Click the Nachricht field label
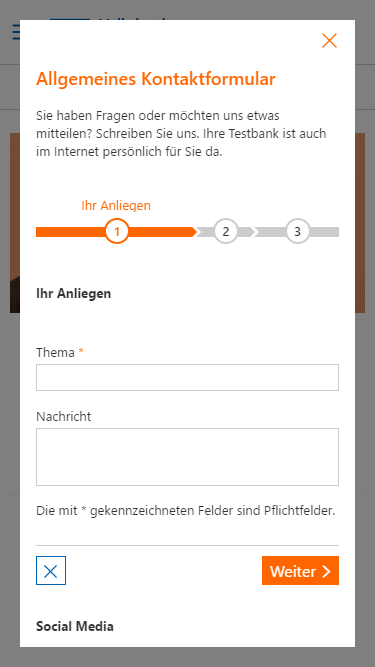Screen dimensions: 375x667 [64, 416]
